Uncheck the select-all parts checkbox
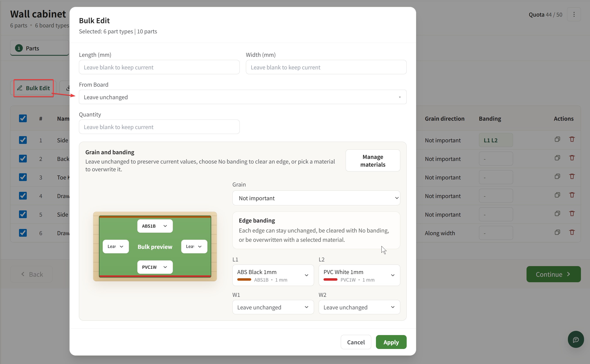The image size is (590, 364). click(x=23, y=118)
